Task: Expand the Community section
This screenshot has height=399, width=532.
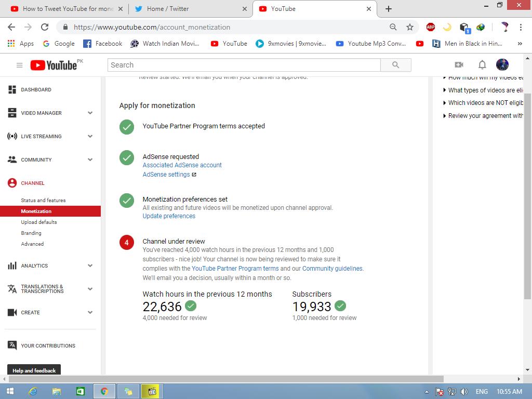Action: pyautogui.click(x=90, y=160)
